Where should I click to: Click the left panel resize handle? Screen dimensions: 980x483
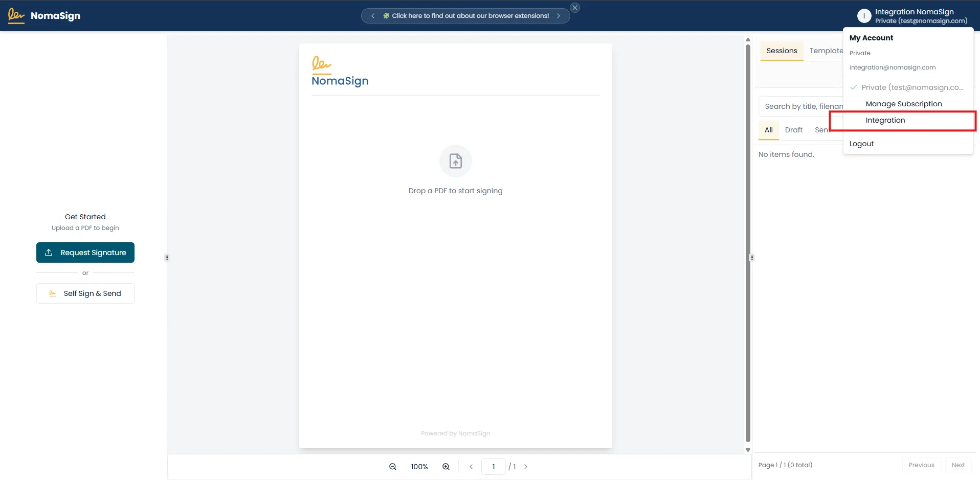coord(167,258)
